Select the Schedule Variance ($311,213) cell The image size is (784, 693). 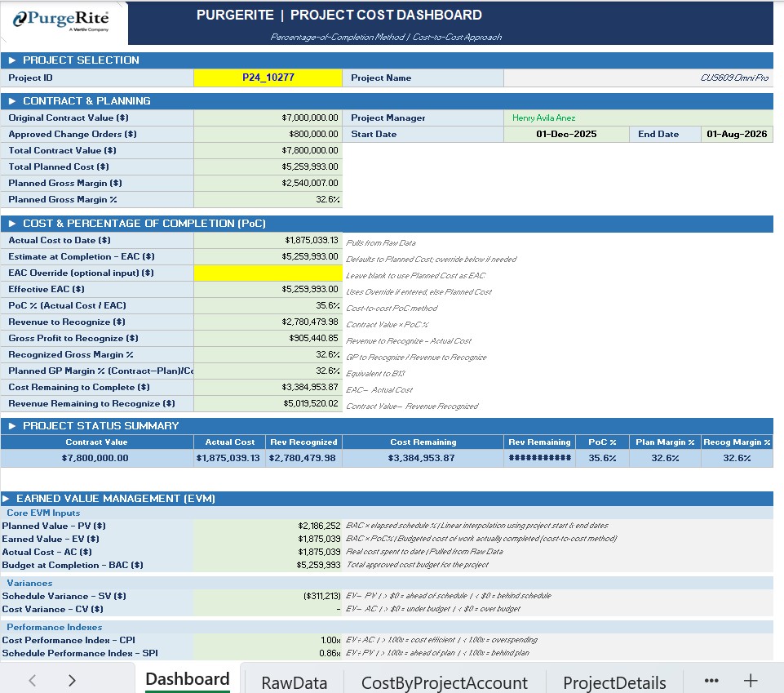(x=268, y=596)
